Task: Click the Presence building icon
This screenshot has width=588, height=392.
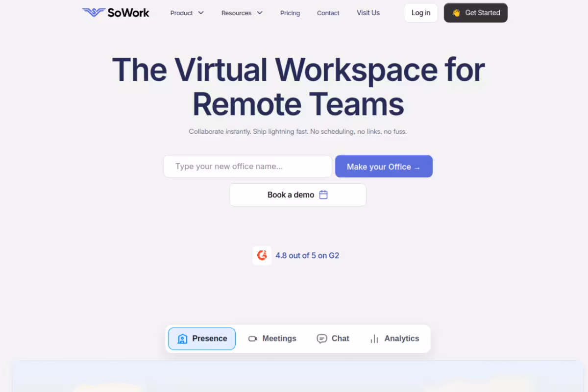Action: click(182, 339)
